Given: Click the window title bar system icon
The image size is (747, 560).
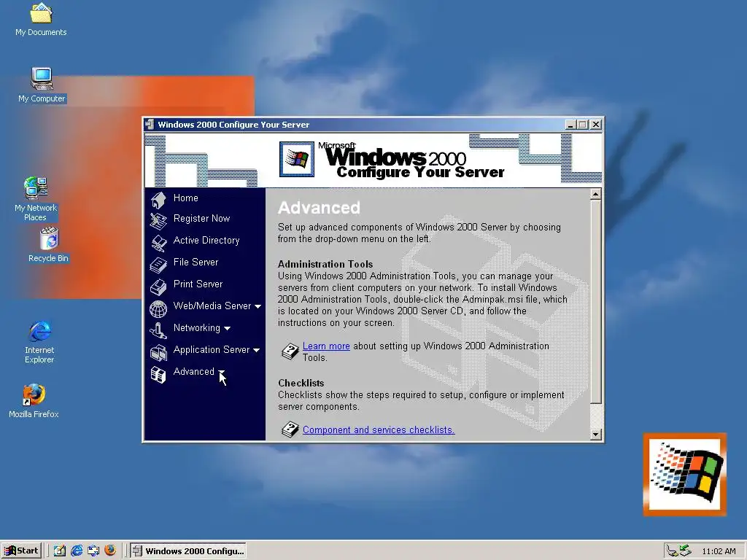Looking at the screenshot, I should pyautogui.click(x=150, y=124).
